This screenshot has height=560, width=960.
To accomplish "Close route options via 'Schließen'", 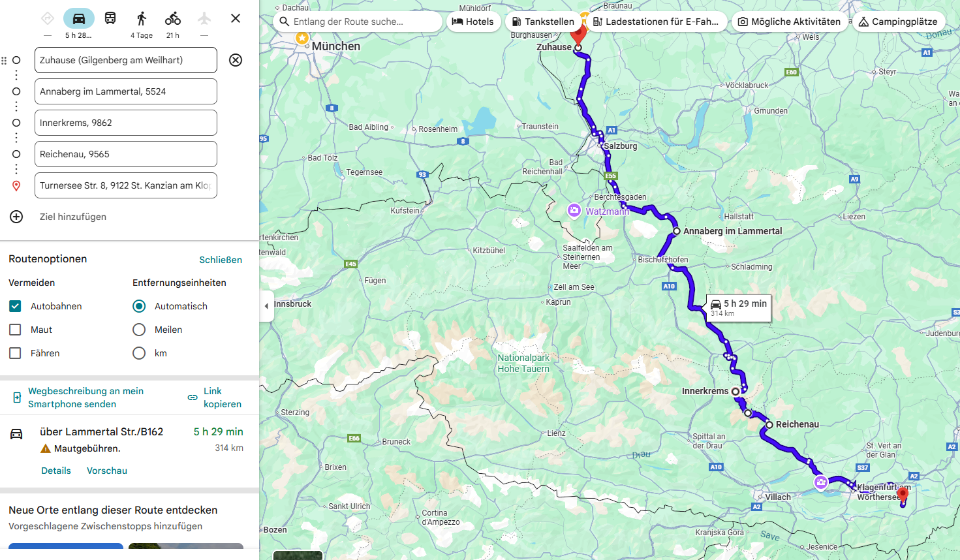I will click(x=221, y=260).
